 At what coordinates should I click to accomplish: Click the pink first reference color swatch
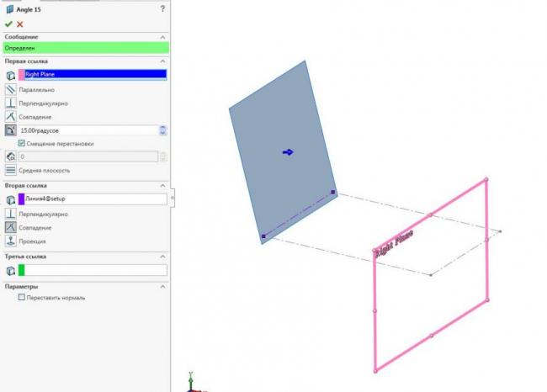22,75
